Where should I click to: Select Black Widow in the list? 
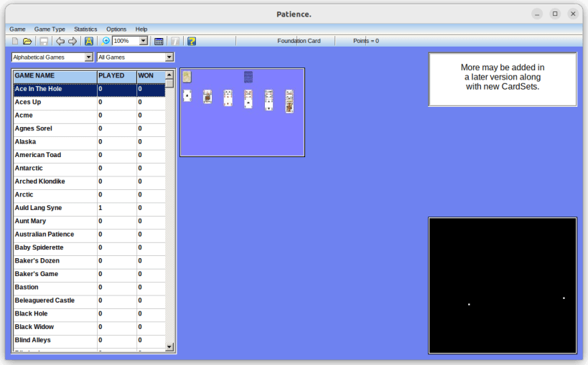pos(89,327)
